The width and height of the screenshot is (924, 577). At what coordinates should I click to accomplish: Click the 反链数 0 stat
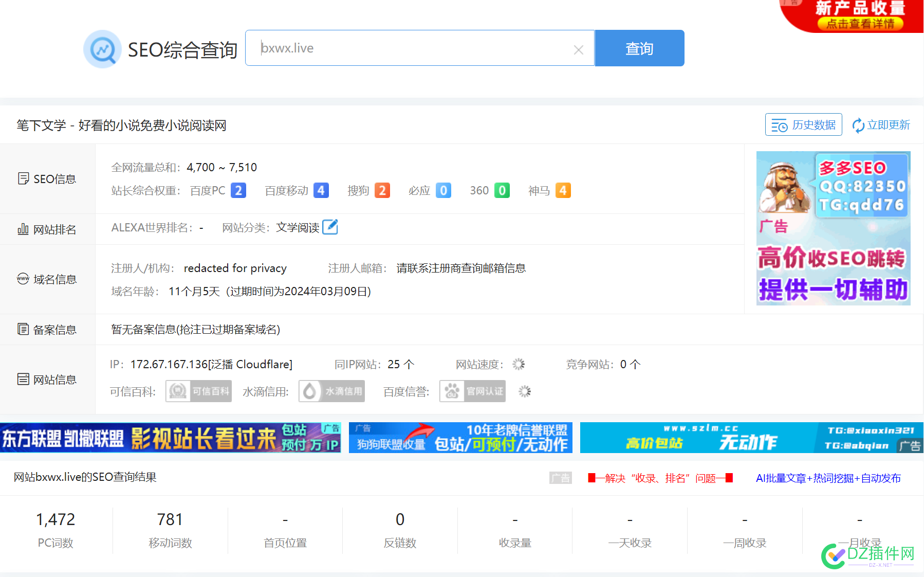pos(400,530)
